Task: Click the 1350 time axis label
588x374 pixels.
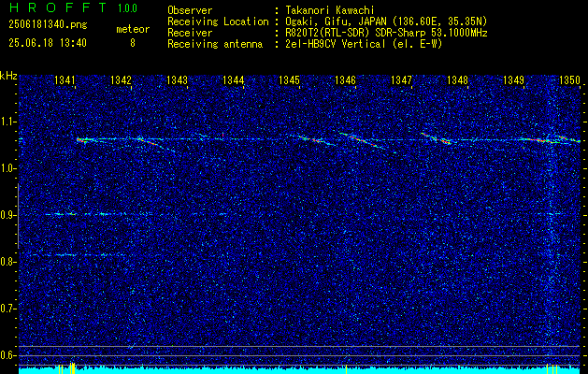Action: tap(569, 79)
